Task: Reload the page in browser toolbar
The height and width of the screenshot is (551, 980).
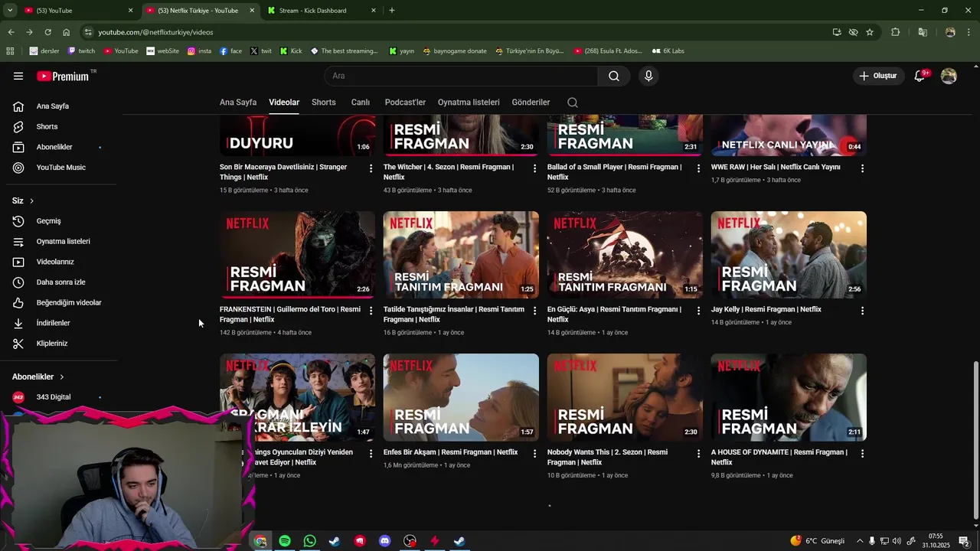Action: [47, 32]
